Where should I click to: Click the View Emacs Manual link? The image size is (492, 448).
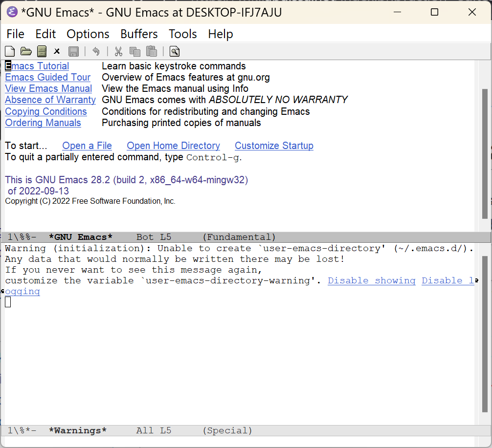(48, 89)
